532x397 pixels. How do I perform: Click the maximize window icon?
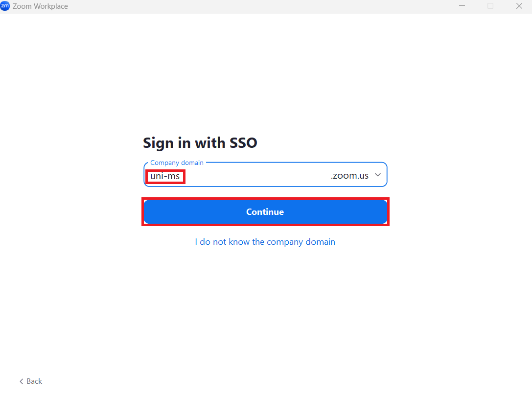(x=490, y=6)
